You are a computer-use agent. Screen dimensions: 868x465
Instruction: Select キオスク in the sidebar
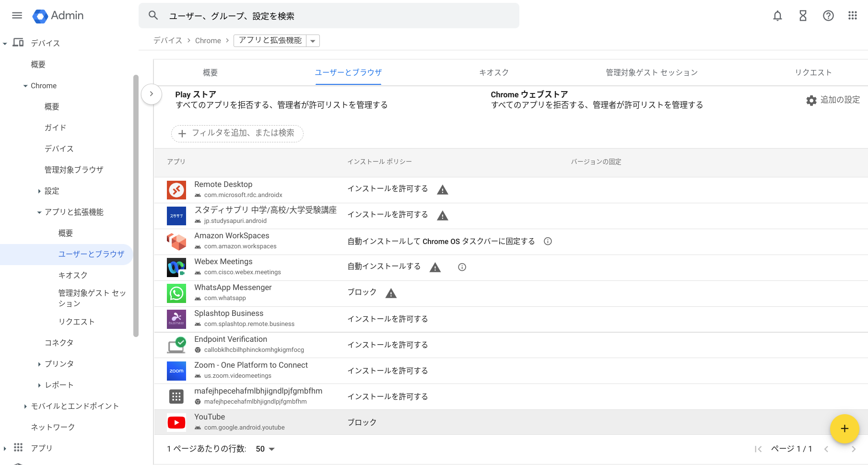click(x=73, y=275)
